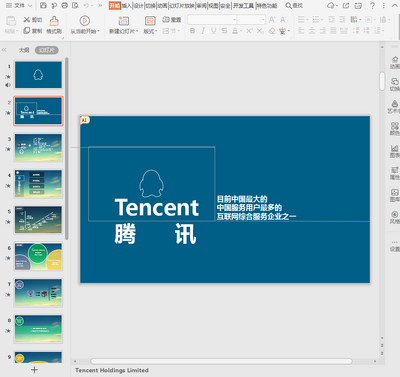400x377 pixels.
Task: Toggle Justify text alignment
Action: pos(333,31)
